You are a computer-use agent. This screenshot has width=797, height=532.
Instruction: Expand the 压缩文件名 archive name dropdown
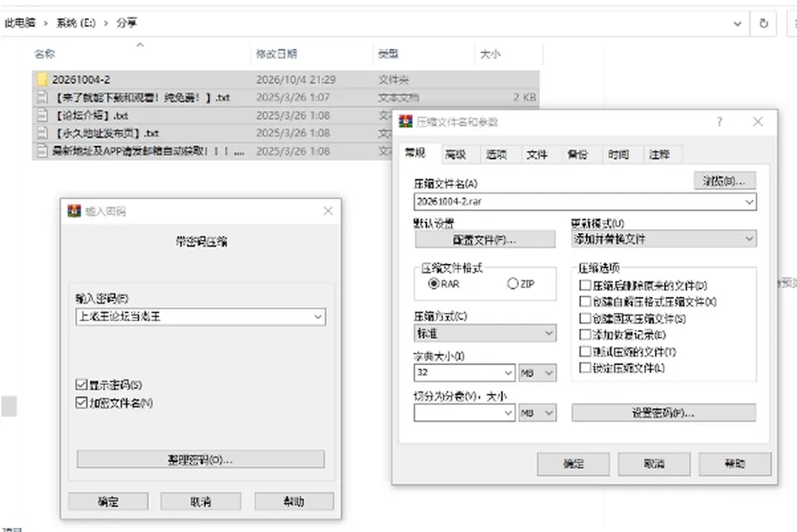pyautogui.click(x=749, y=202)
